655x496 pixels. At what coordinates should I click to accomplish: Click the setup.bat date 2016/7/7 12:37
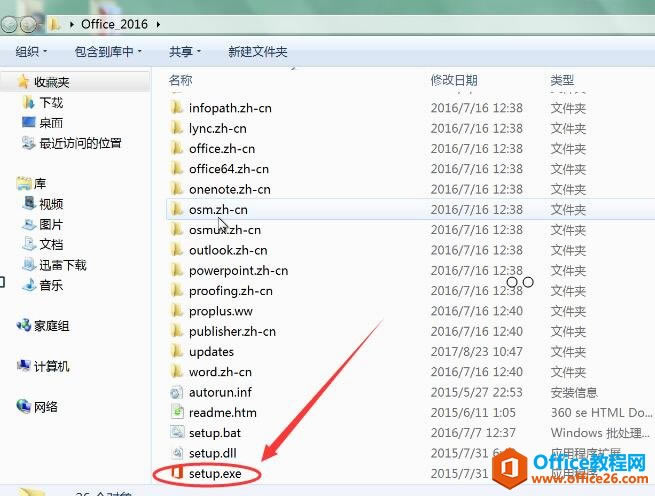473,432
